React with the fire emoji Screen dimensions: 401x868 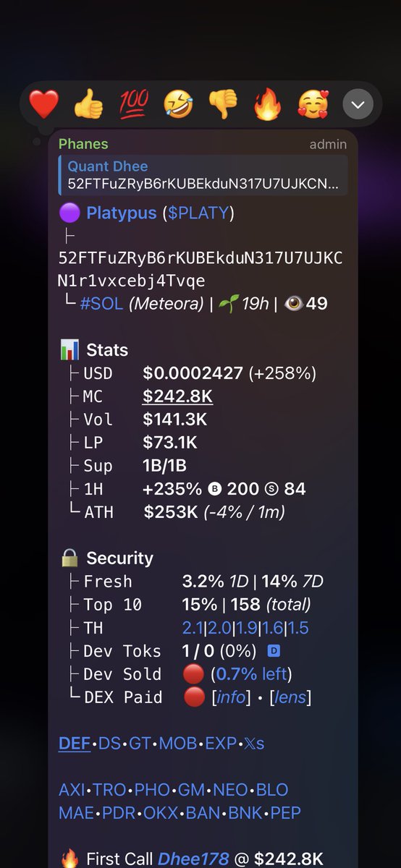(267, 106)
